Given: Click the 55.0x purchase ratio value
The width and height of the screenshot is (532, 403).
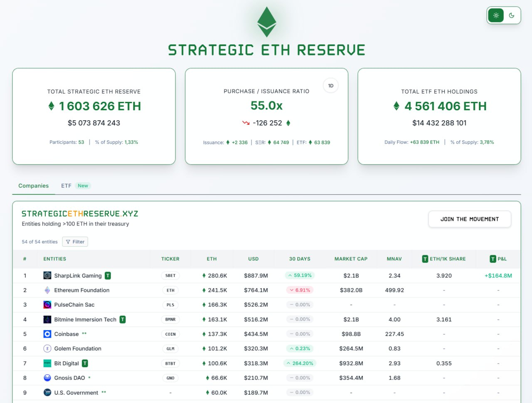Looking at the screenshot, I should pyautogui.click(x=266, y=106).
